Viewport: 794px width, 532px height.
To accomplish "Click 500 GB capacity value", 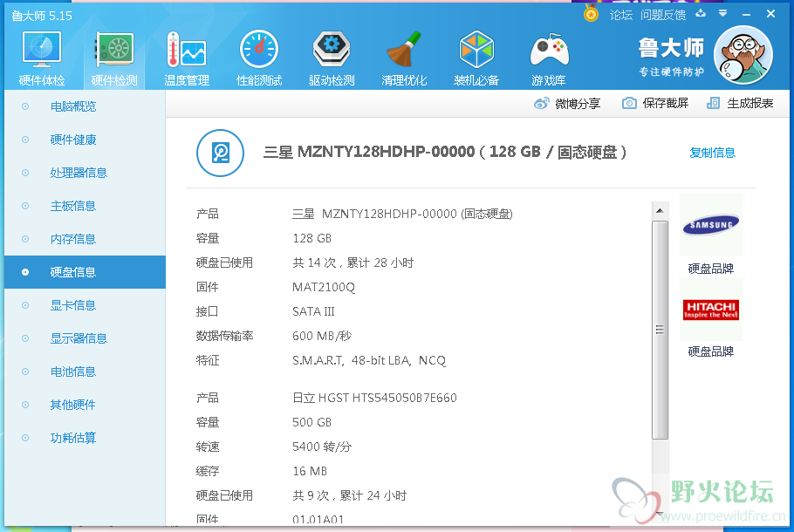I will 311,422.
